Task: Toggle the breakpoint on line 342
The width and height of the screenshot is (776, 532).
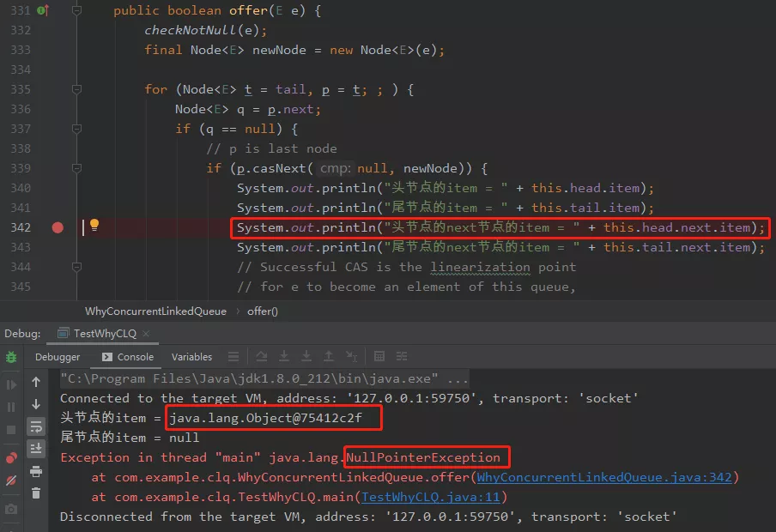Action: click(x=58, y=227)
